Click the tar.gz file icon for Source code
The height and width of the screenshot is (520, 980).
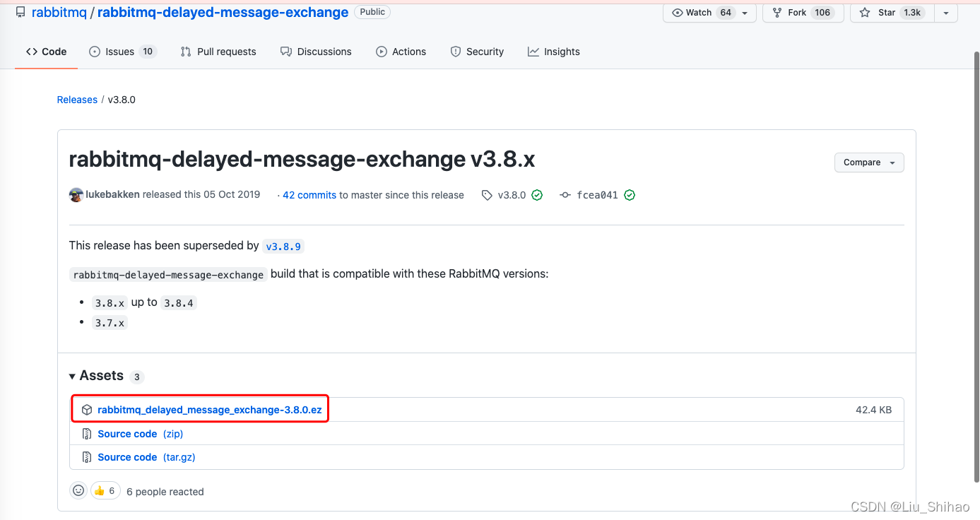[x=87, y=457]
